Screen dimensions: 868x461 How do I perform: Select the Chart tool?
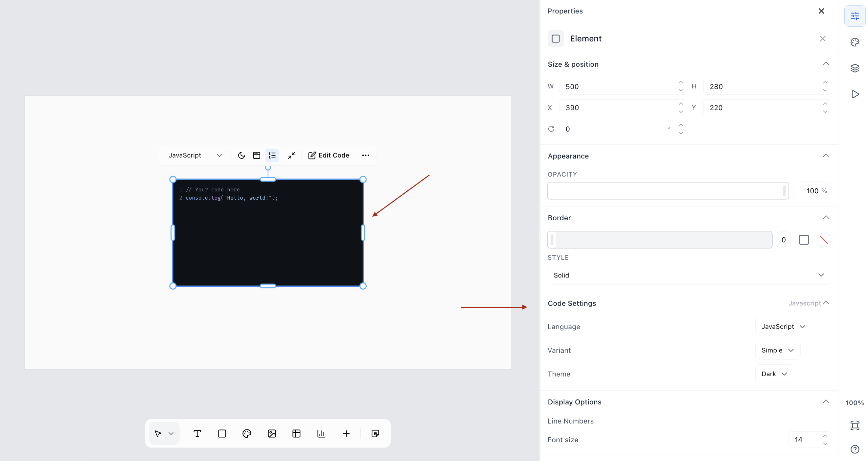(321, 433)
